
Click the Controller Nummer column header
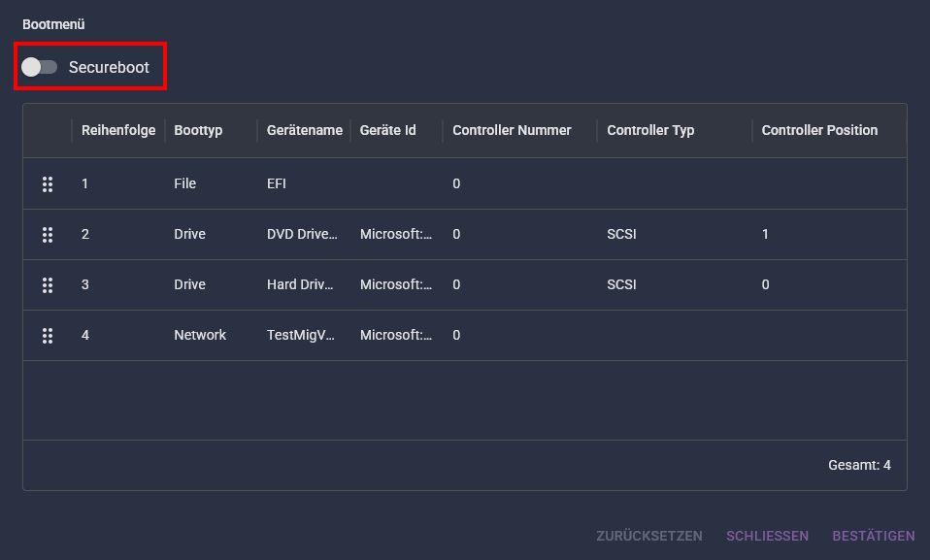point(512,130)
